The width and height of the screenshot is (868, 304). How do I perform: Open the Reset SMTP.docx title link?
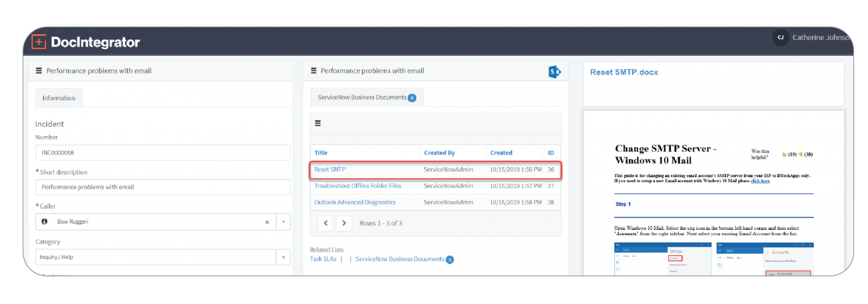coord(624,72)
